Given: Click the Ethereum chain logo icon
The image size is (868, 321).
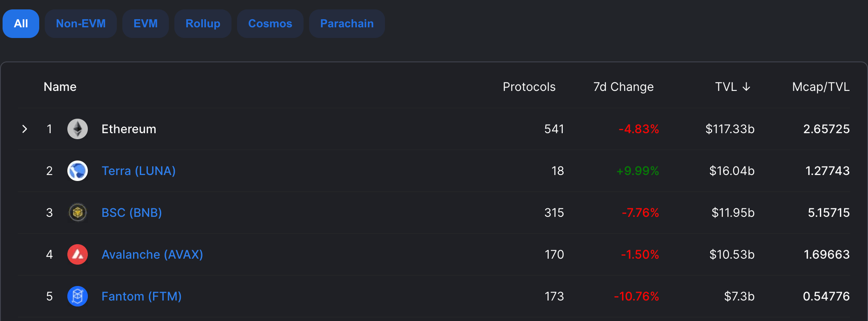Looking at the screenshot, I should (78, 129).
